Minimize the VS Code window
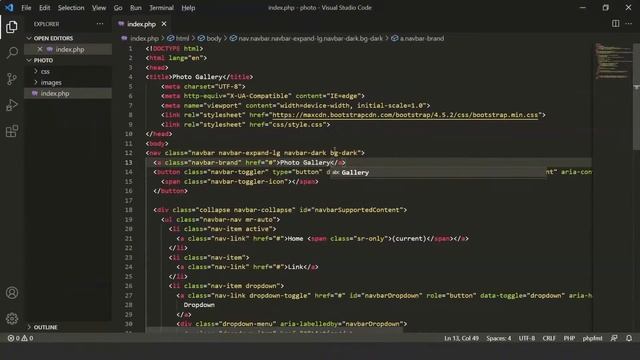The width and height of the screenshot is (640, 360). pyautogui.click(x=582, y=7)
